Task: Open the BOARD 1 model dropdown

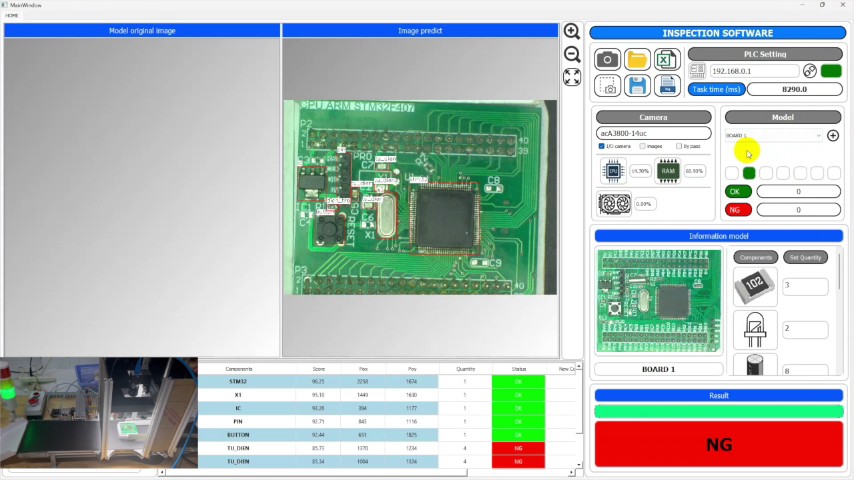Action: pos(773,136)
